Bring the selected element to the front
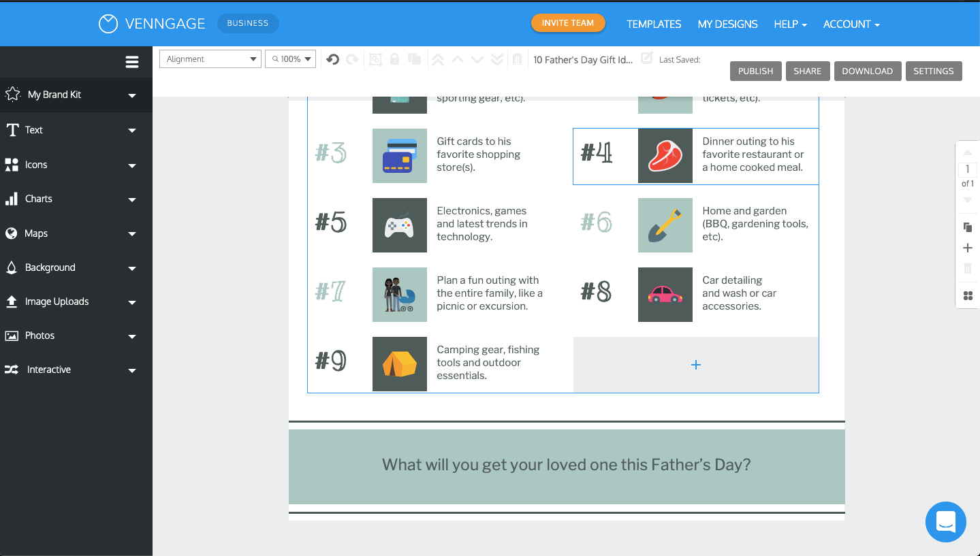The height and width of the screenshot is (556, 980). 438,60
